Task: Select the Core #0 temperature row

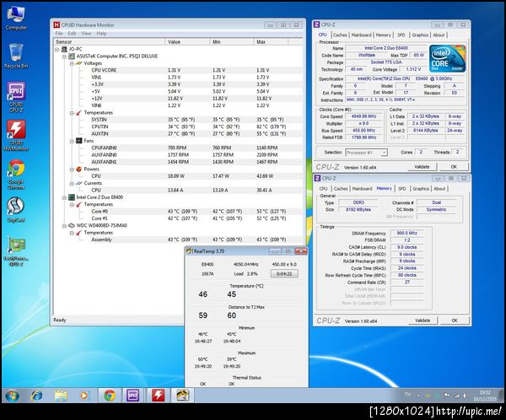Action: (178, 211)
